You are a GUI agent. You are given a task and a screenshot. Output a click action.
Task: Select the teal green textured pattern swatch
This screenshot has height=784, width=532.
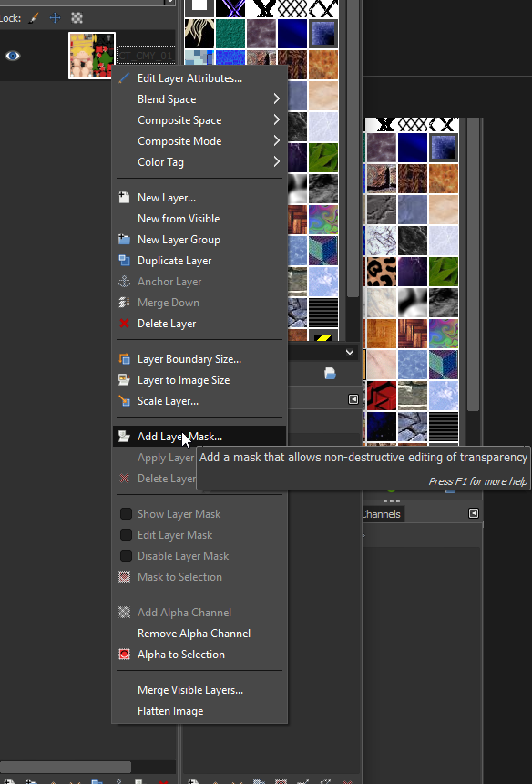pyautogui.click(x=230, y=34)
